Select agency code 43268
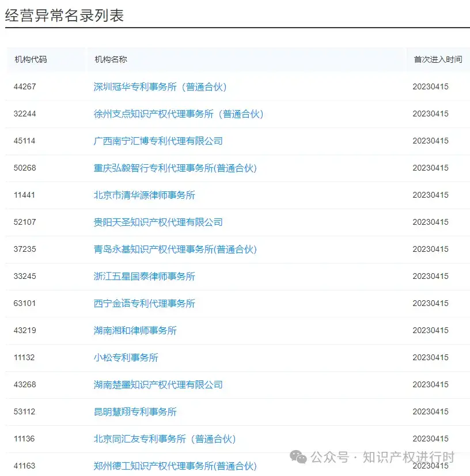 coord(25,384)
